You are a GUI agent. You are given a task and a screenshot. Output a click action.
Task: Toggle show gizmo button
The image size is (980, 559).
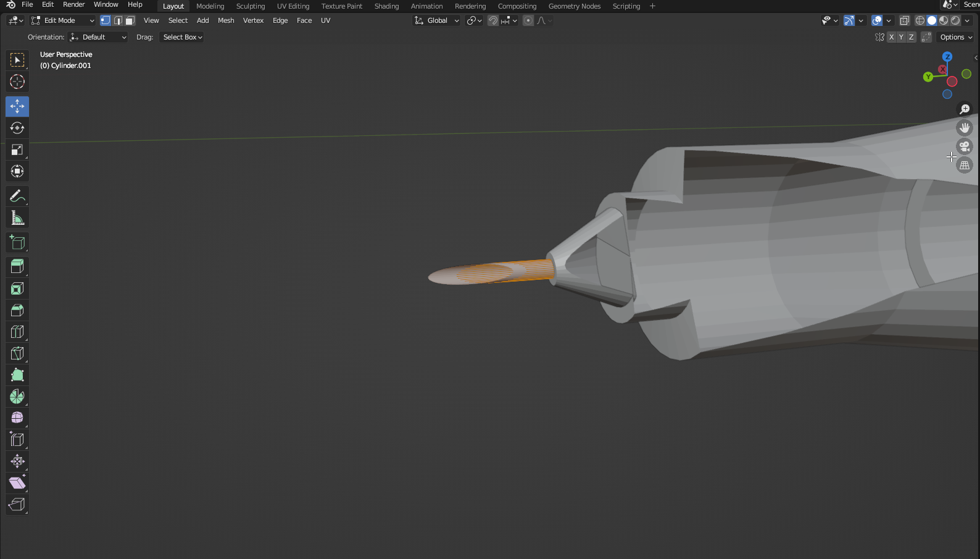pyautogui.click(x=850, y=20)
